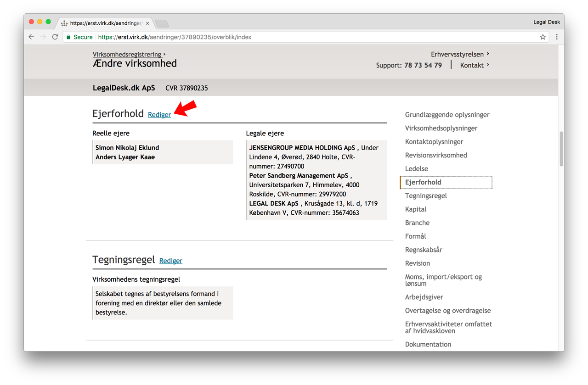
Task: Click the Legal Desk profile label
Action: (x=547, y=22)
